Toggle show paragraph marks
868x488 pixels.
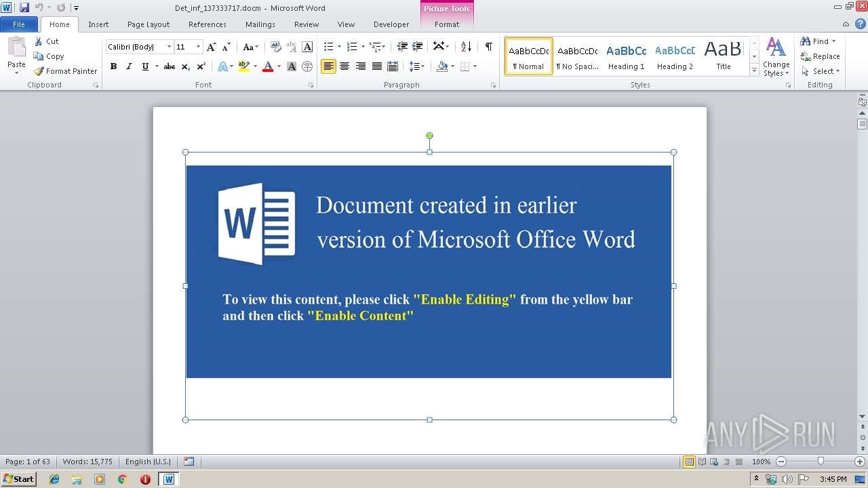pos(488,47)
